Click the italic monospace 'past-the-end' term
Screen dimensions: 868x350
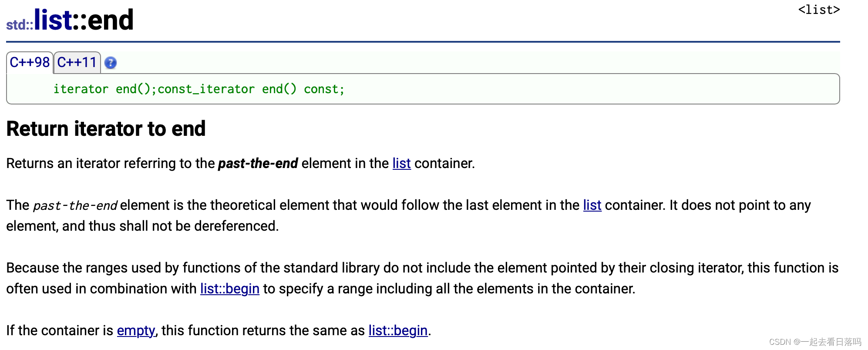[x=75, y=205]
